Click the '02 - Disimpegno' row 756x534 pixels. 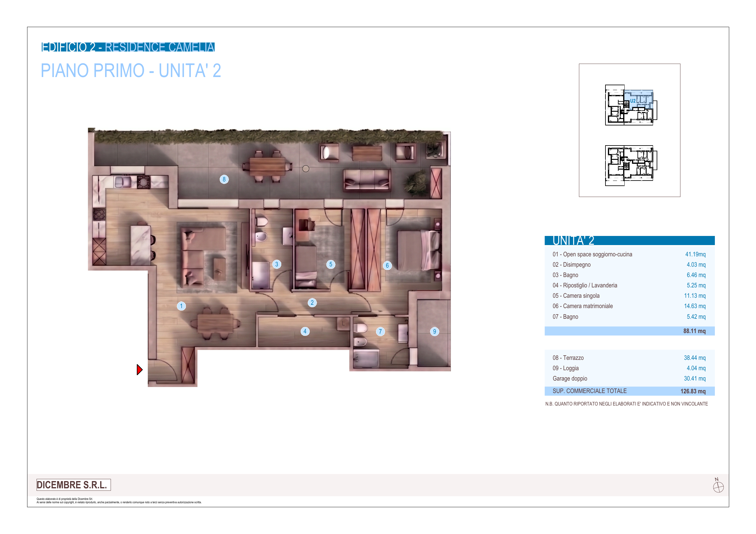tap(630, 265)
